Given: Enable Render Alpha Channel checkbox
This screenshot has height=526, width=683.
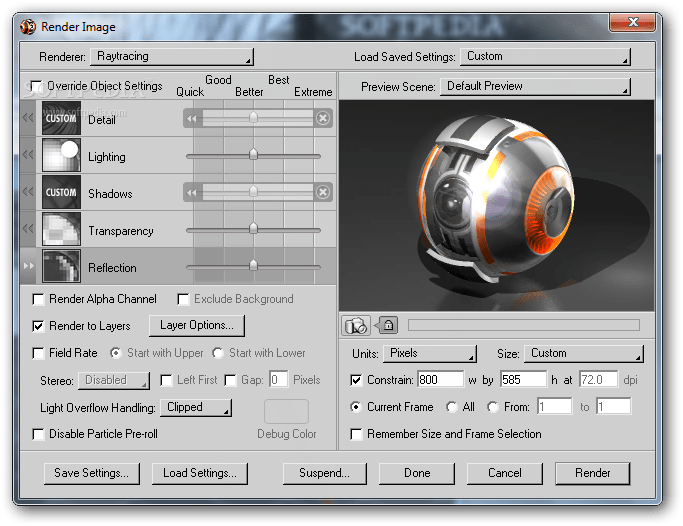Looking at the screenshot, I should tap(38, 299).
